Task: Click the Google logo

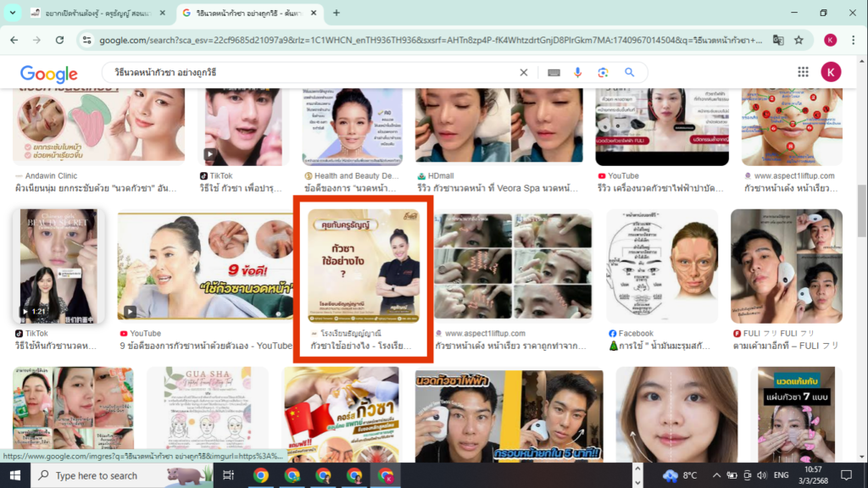Action: point(48,74)
